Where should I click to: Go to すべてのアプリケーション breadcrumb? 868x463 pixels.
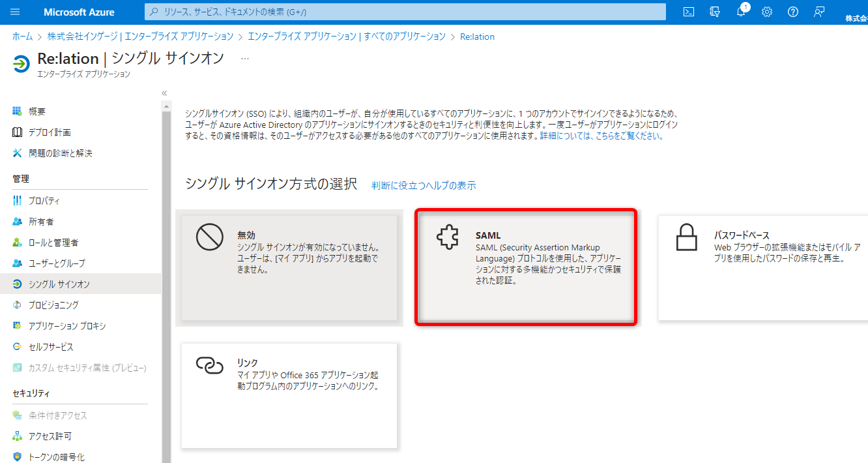(347, 37)
